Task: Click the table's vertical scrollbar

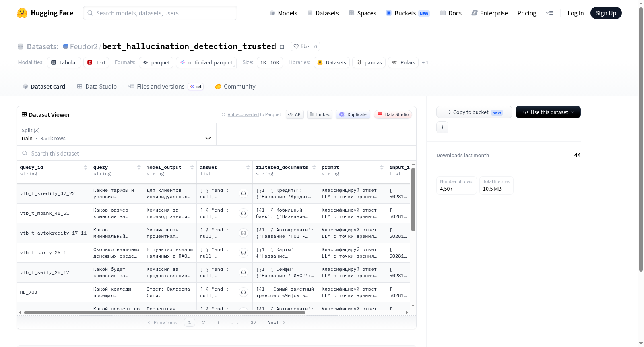Action: click(x=413, y=199)
